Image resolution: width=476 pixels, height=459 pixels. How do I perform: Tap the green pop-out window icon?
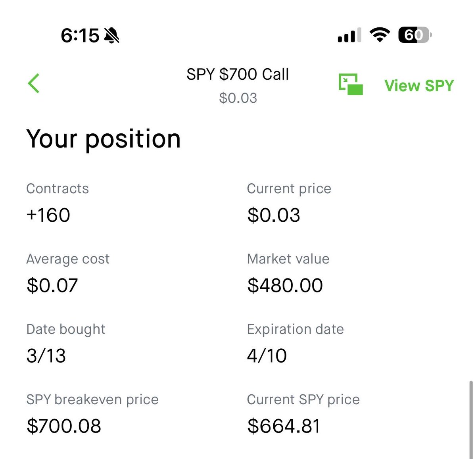[x=351, y=85]
